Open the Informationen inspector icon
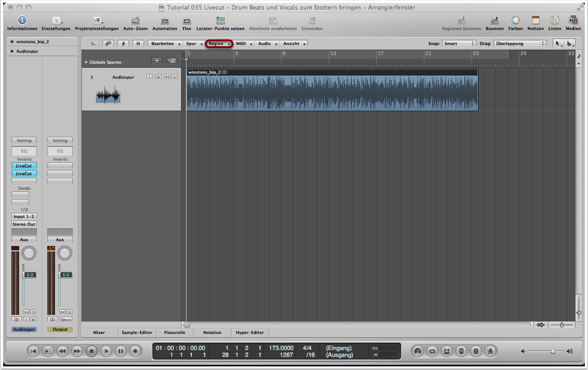 tap(22, 20)
